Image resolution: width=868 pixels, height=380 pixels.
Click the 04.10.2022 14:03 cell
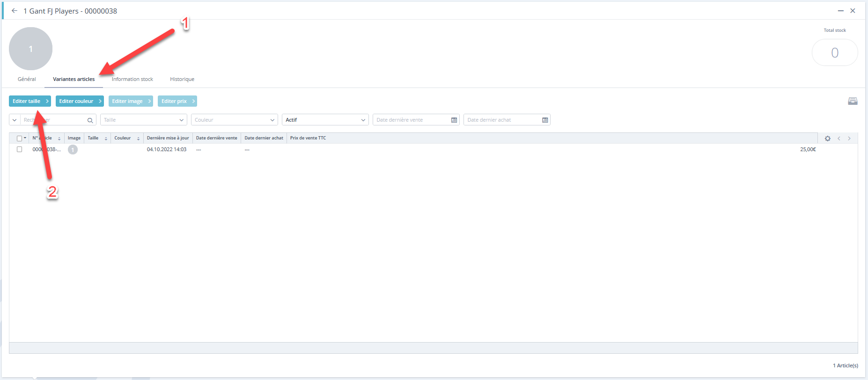coord(167,150)
